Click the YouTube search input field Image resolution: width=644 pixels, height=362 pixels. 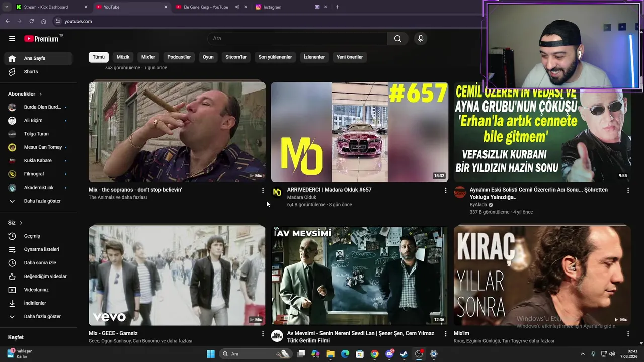tap(297, 39)
